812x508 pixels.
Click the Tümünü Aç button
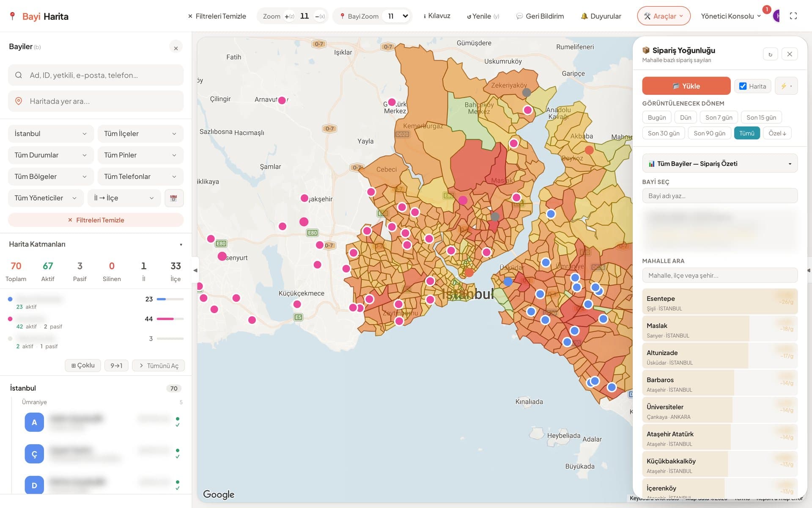159,365
